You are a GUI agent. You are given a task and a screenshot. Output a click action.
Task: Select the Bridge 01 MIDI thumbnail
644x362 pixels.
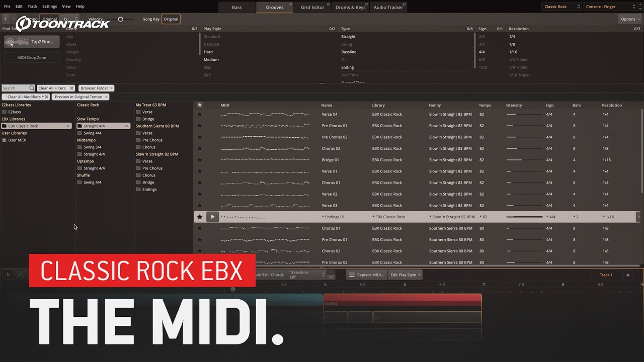tap(265, 160)
